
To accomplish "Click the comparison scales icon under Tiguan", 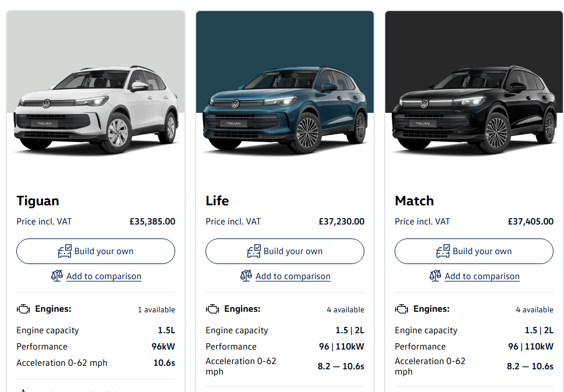I will click(56, 276).
